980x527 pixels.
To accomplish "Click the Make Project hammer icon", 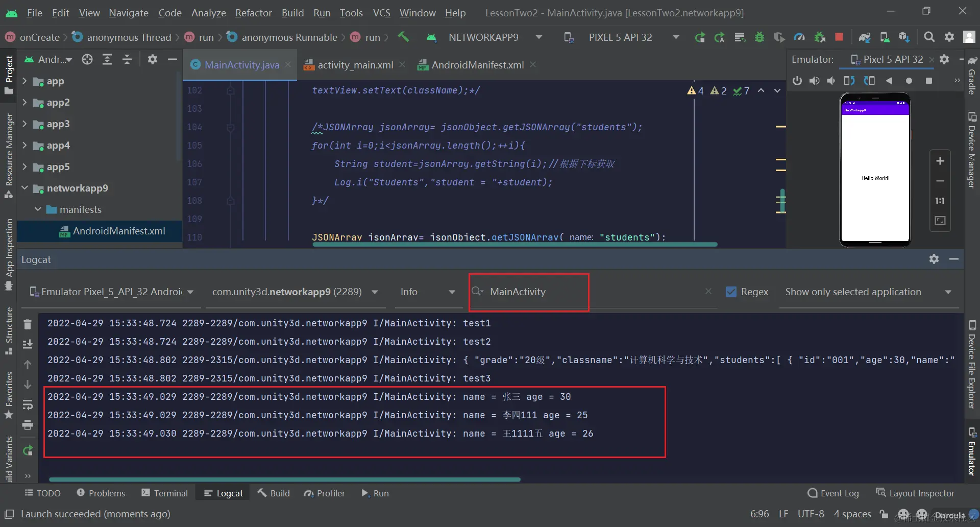I will (403, 37).
